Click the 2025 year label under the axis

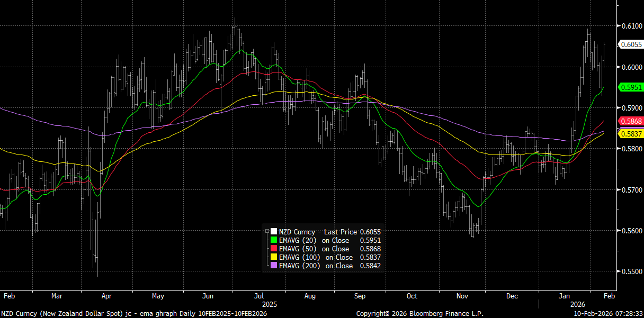click(270, 304)
